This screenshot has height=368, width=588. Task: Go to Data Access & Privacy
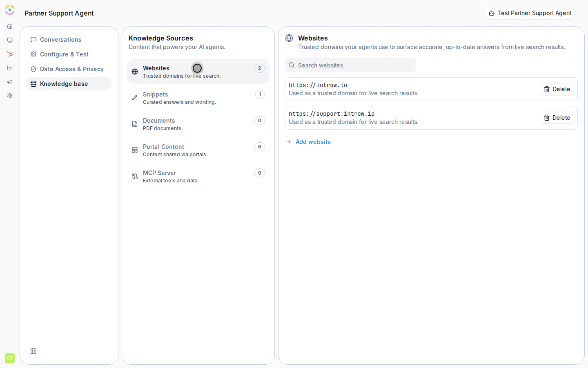click(69, 69)
